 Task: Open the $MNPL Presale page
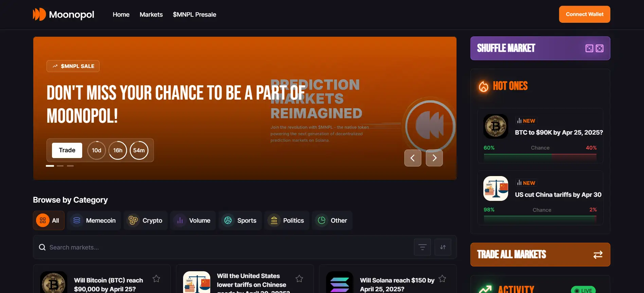click(194, 15)
